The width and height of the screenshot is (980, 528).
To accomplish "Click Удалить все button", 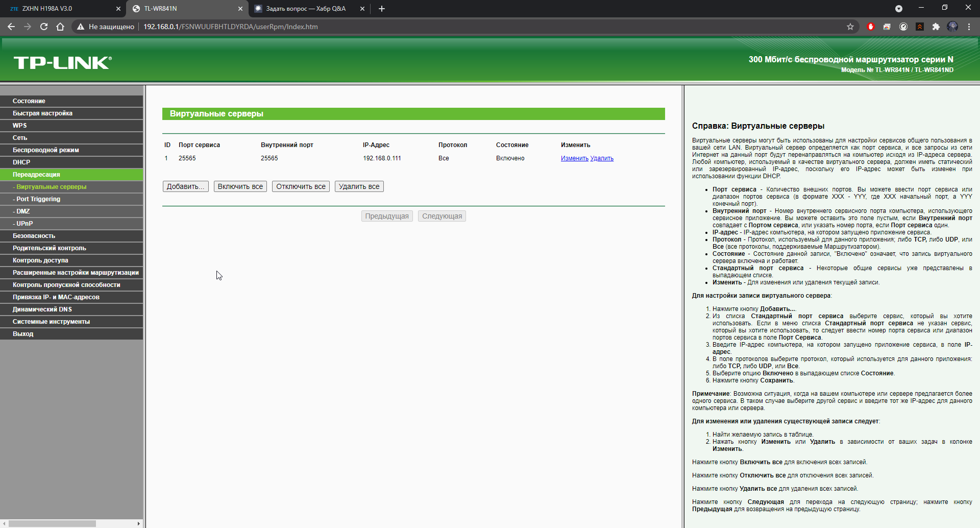I will tap(359, 186).
